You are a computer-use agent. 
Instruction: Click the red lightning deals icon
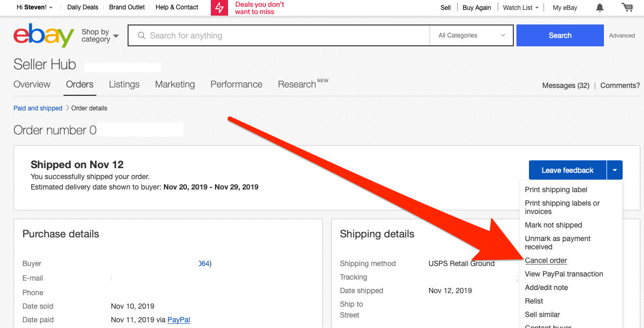coord(220,8)
